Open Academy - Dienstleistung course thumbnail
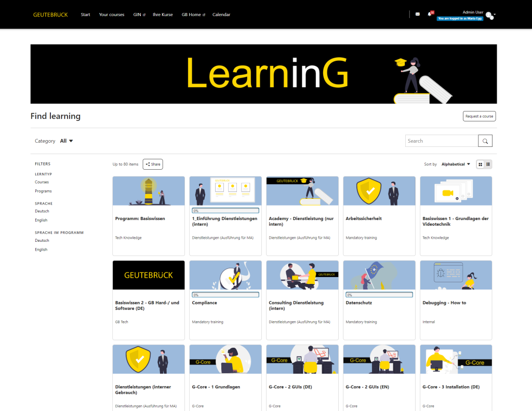This screenshot has width=532, height=411. [302, 191]
